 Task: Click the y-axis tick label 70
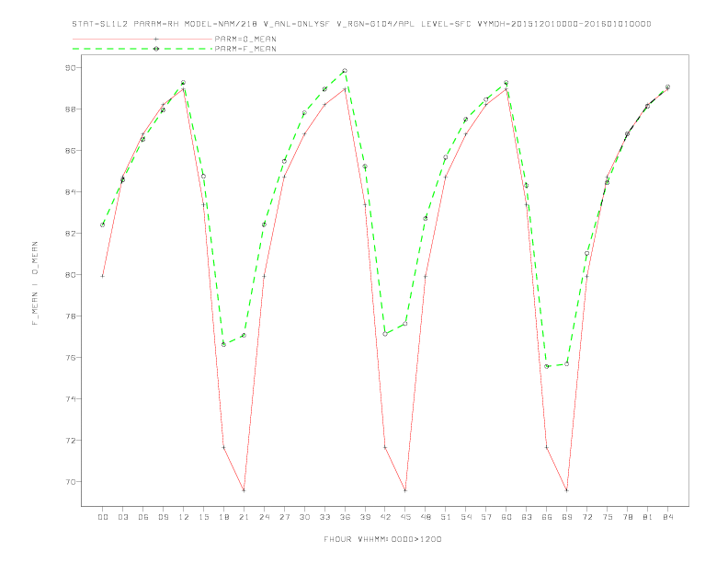[x=70, y=482]
